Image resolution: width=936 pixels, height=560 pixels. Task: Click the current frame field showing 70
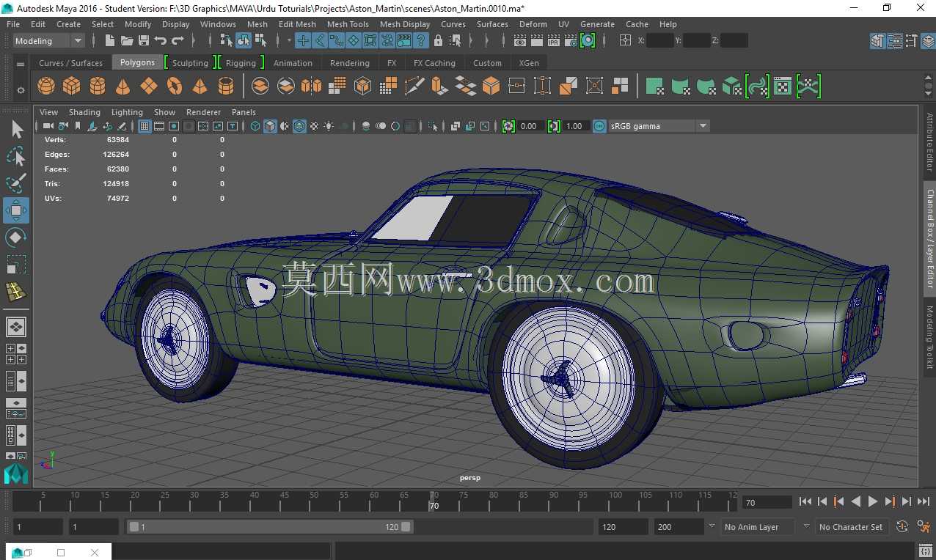(x=767, y=502)
